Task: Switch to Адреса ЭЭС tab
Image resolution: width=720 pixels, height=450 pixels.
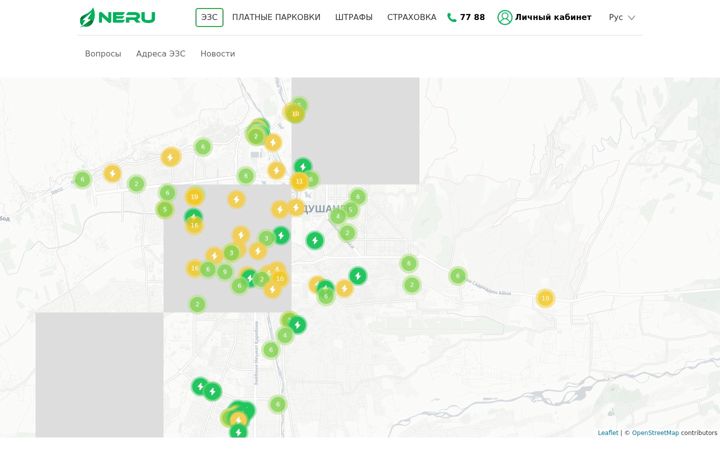Action: click(161, 54)
